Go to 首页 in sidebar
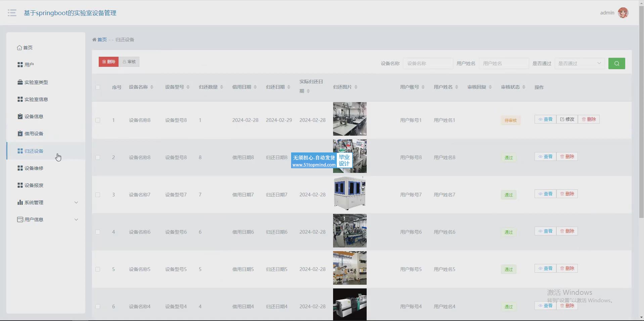The height and width of the screenshot is (321, 644). point(46,48)
